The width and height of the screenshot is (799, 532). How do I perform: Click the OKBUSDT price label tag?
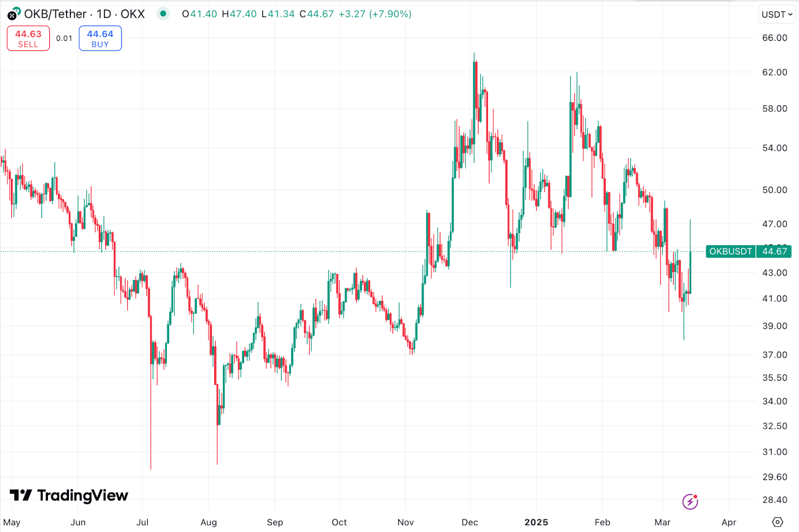click(731, 251)
